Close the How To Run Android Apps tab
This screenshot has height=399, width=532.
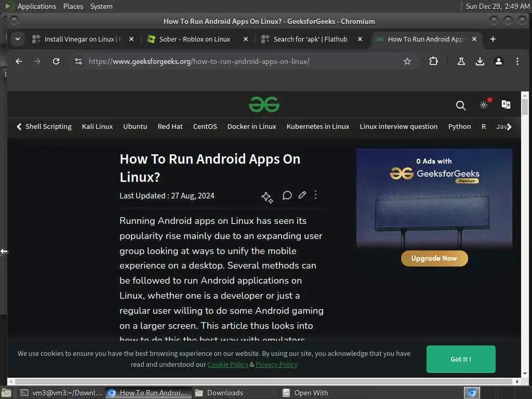pos(474,39)
